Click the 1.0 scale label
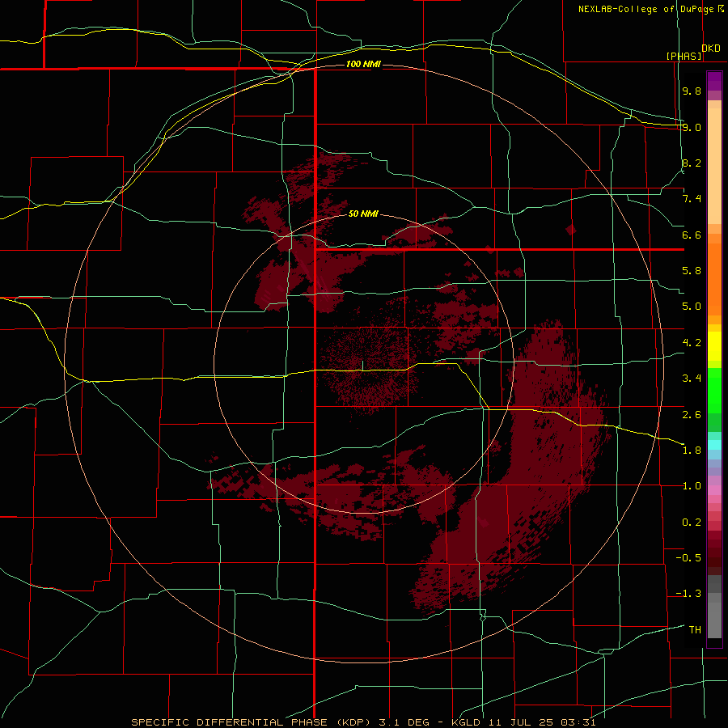The width and height of the screenshot is (728, 728). pos(692,486)
